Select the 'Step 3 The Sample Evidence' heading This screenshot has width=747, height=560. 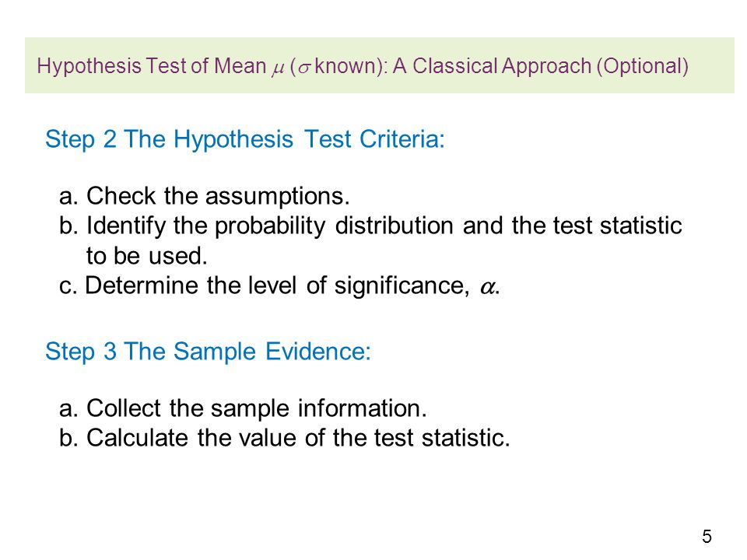coord(209,352)
